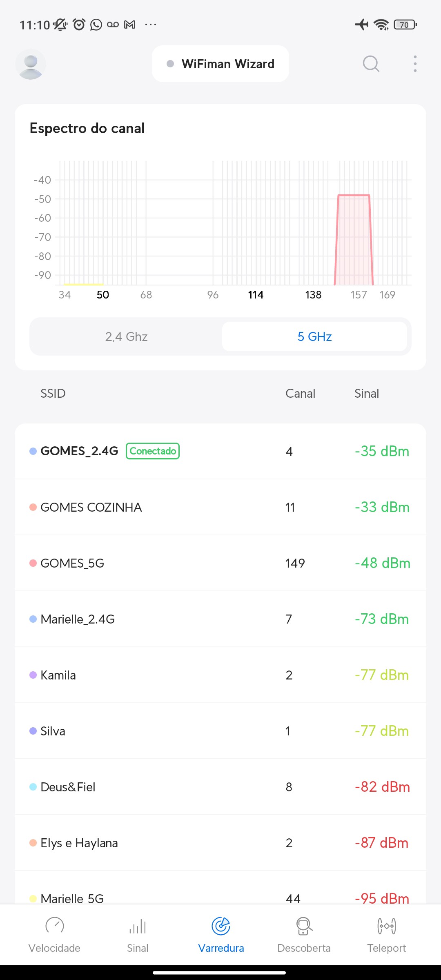Screen dimensions: 441x980
Task: Sort networks by the Sinal column
Action: [366, 393]
